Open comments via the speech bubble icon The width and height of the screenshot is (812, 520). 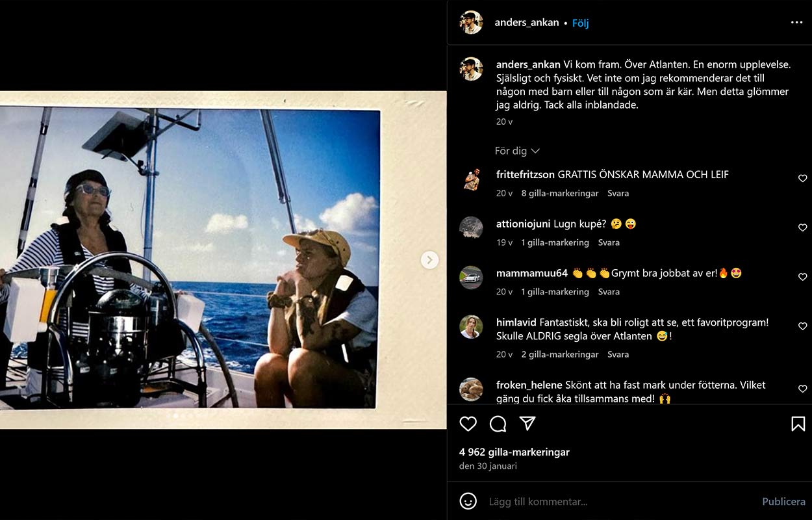point(498,424)
